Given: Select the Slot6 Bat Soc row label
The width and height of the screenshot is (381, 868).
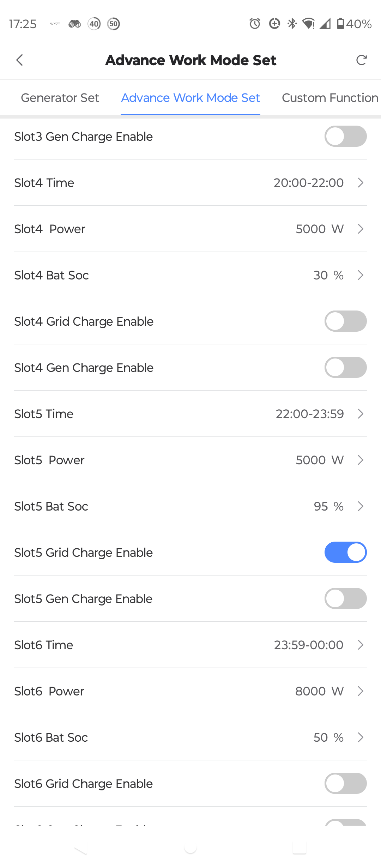Looking at the screenshot, I should 51,737.
